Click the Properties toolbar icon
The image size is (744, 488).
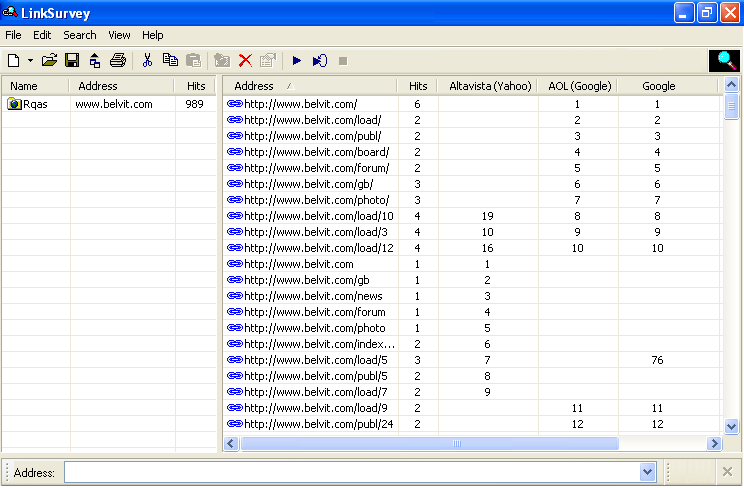pos(268,60)
